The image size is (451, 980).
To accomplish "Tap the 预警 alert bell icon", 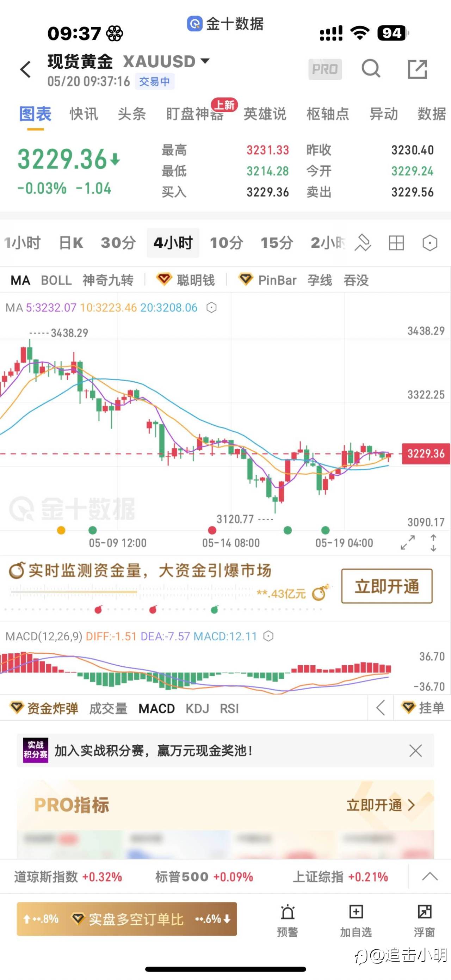I will (x=288, y=920).
